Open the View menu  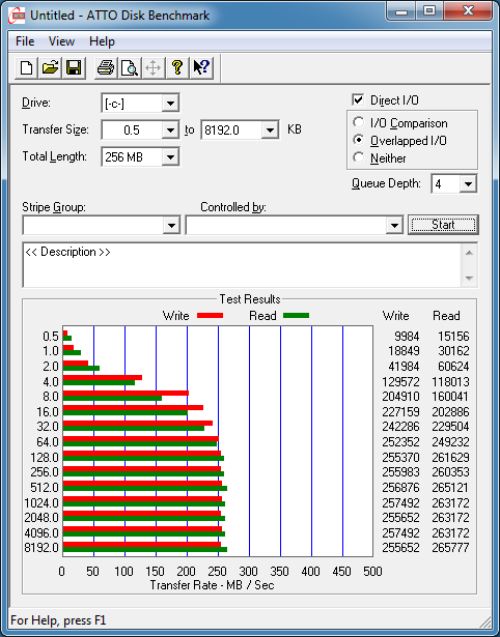pos(62,41)
